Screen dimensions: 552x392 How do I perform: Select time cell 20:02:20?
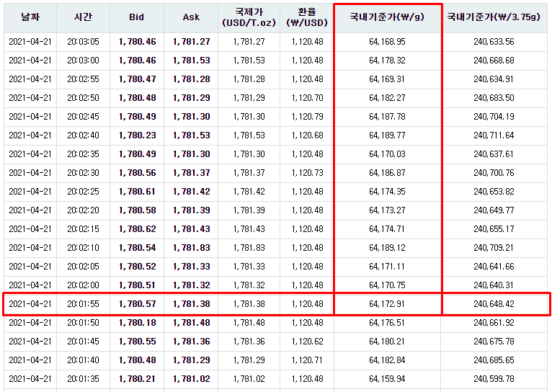(83, 210)
